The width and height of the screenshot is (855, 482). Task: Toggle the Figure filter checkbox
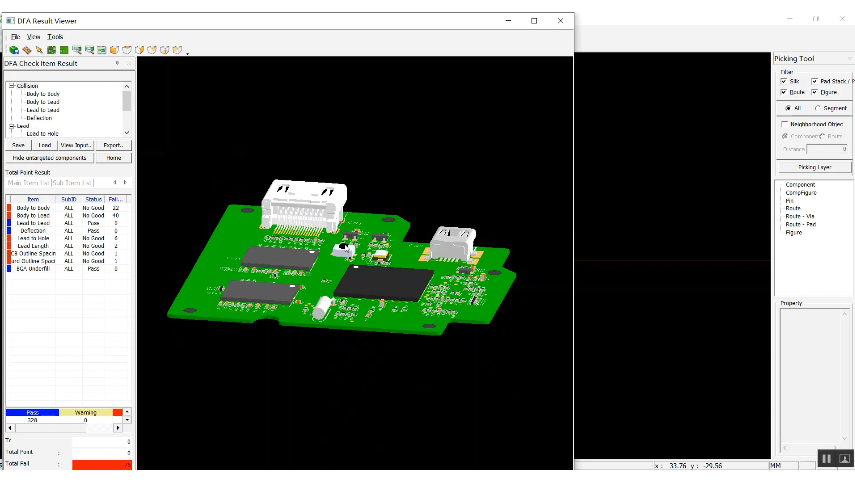(x=814, y=92)
